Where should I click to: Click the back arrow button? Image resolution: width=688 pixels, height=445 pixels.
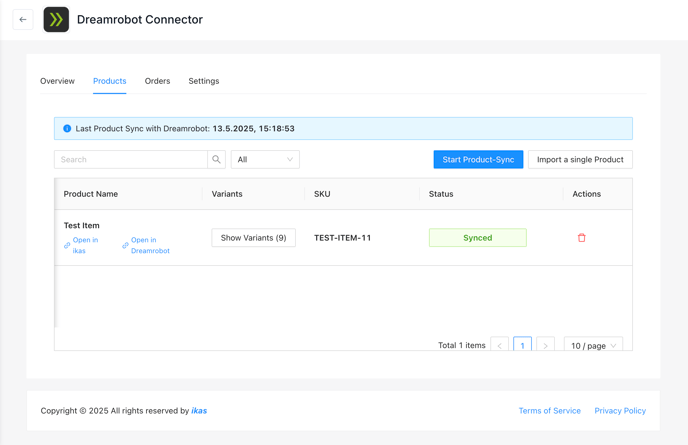23,20
